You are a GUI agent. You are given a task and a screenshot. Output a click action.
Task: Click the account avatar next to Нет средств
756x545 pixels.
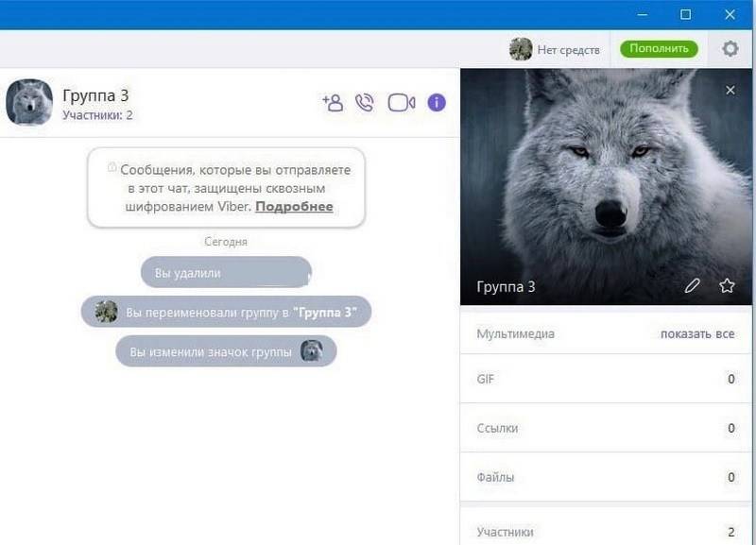pyautogui.click(x=521, y=49)
